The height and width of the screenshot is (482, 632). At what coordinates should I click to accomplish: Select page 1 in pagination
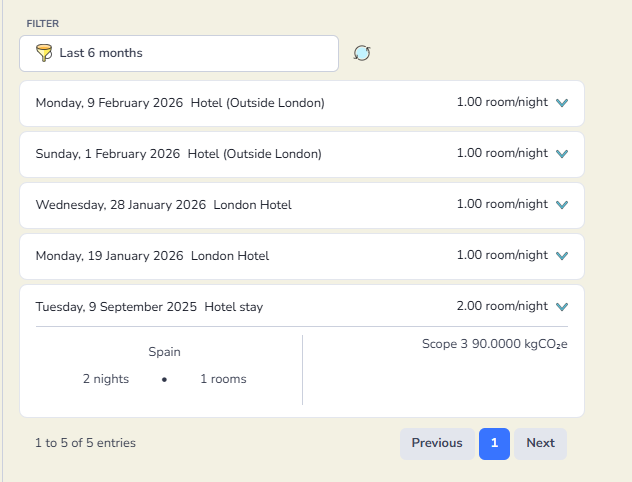494,443
